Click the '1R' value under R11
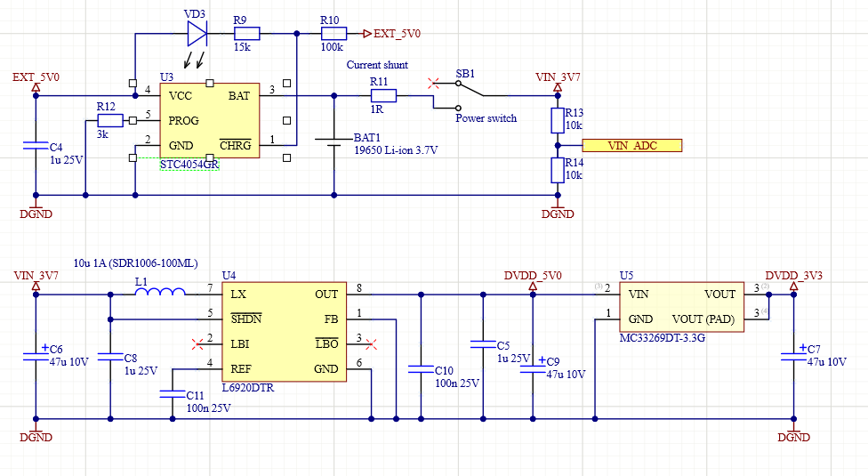 377,109
